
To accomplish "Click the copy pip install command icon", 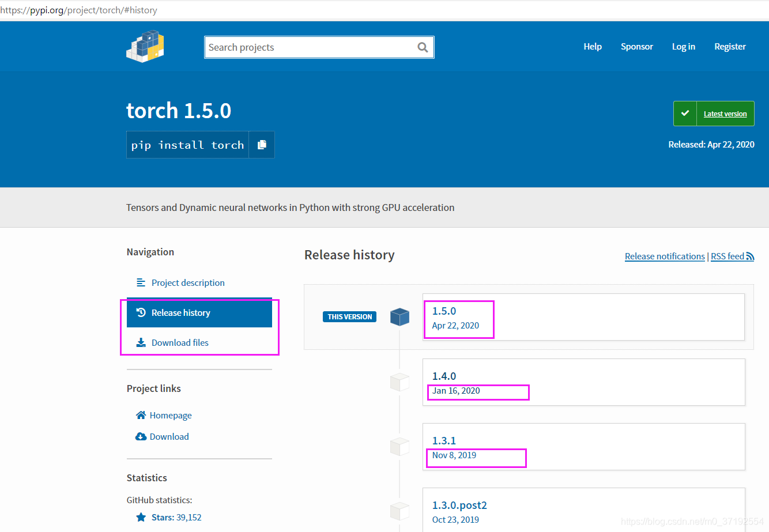I will [x=262, y=145].
